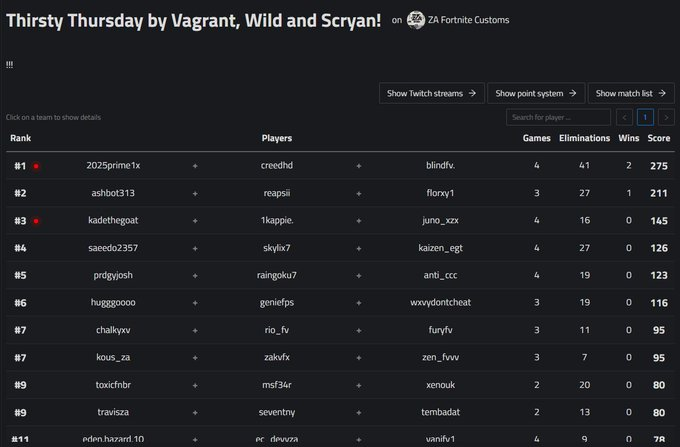The height and width of the screenshot is (447, 680).
Task: Show Twitch streams
Action: (x=432, y=93)
